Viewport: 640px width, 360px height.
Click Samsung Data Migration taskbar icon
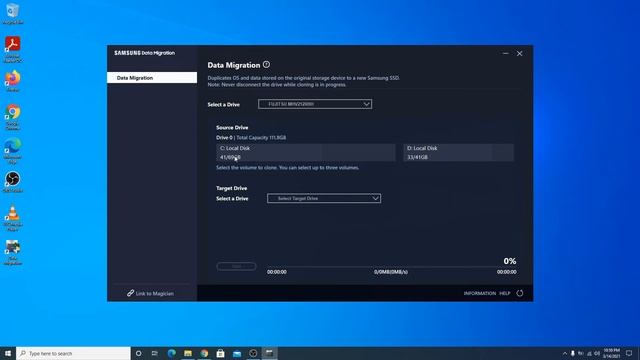coord(269,353)
